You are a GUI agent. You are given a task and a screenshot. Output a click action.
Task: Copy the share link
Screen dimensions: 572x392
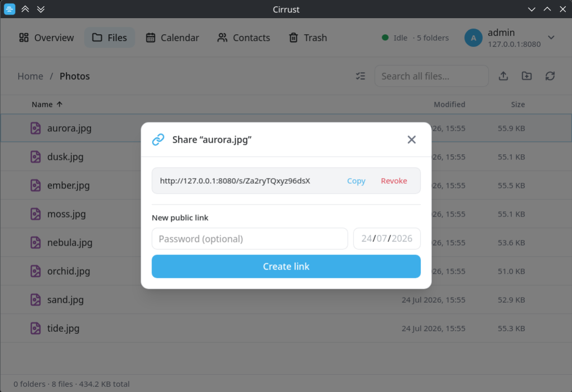tap(356, 181)
